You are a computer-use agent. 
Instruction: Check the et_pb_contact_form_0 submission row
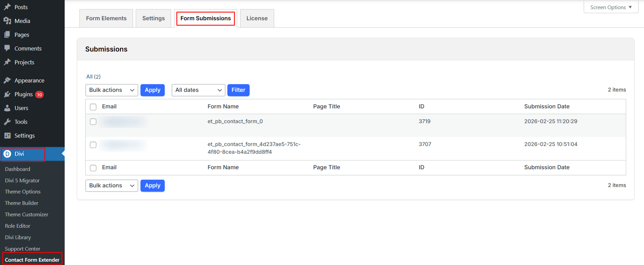[93, 122]
